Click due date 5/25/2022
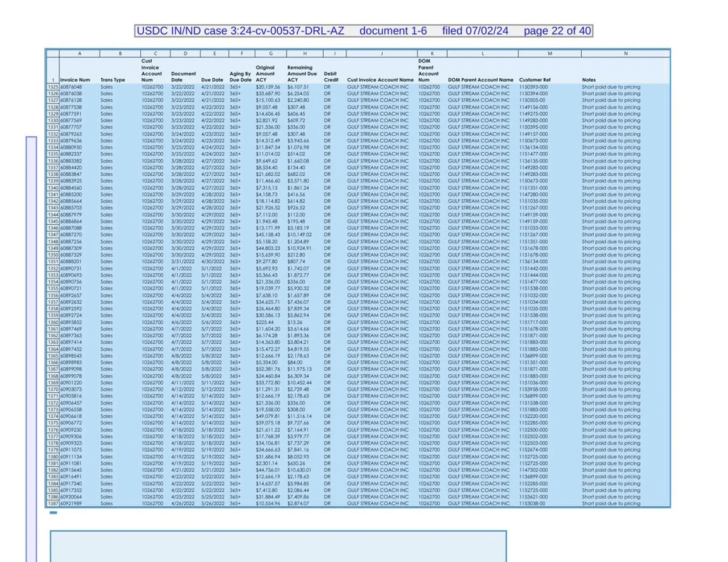Viewport: 728px width, 562px height. tap(213, 497)
